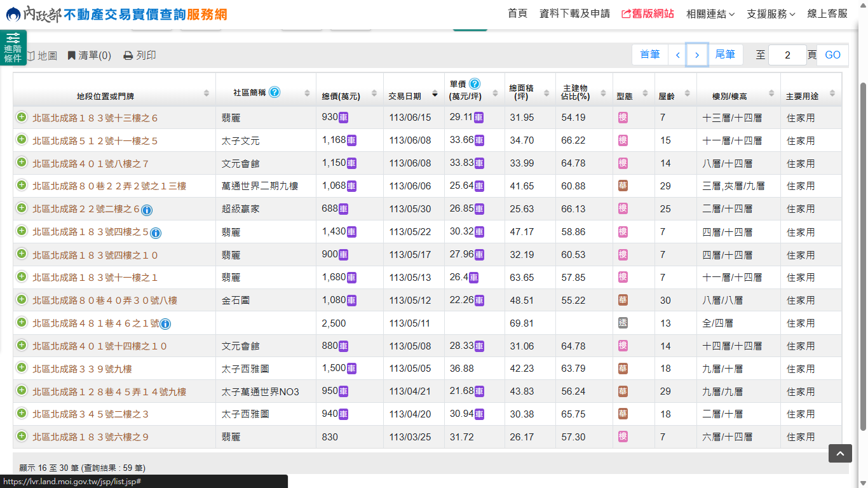Expand row 北成路183號六樓之9
Screen dimensions: 868x488
pyautogui.click(x=22, y=437)
